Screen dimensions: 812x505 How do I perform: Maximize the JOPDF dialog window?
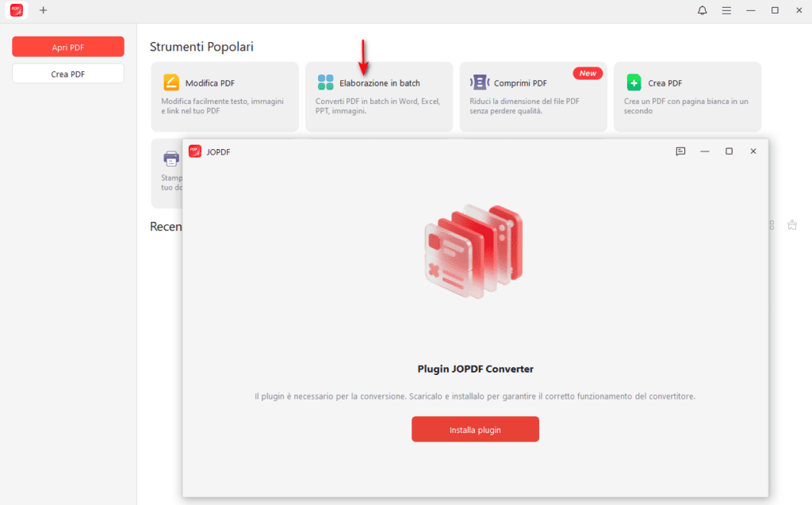point(730,151)
